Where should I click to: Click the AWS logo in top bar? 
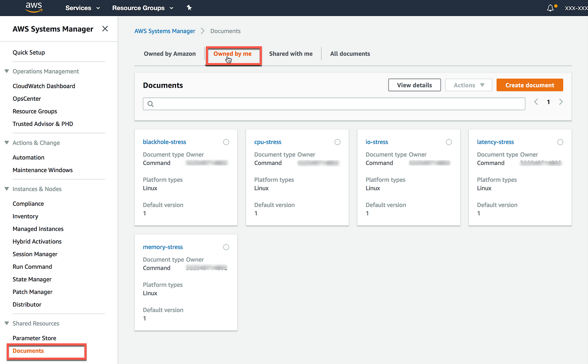(34, 7)
